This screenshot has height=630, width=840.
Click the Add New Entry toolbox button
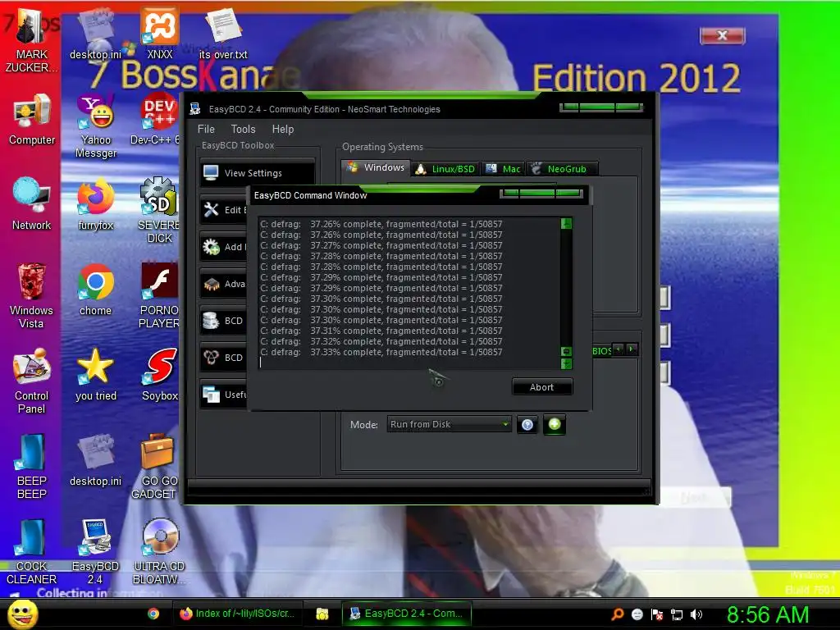tap(224, 247)
